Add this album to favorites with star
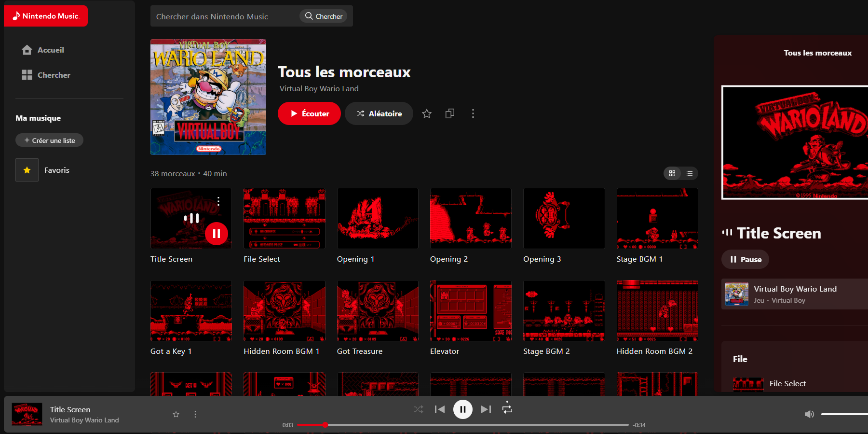Image resolution: width=868 pixels, height=434 pixels. coord(427,113)
